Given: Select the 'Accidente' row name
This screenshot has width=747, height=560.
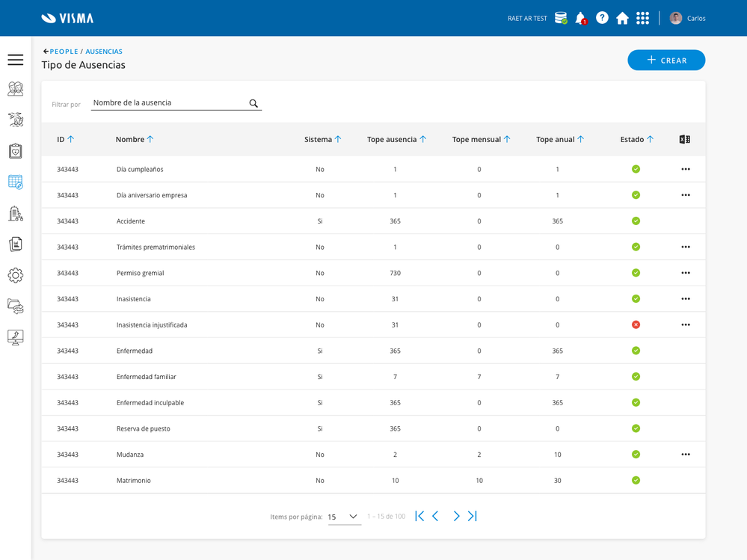Looking at the screenshot, I should point(131,221).
